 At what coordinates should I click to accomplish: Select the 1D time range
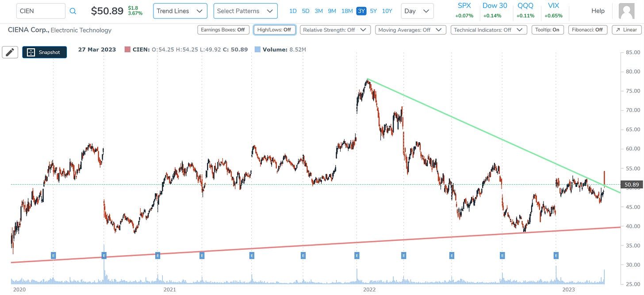tap(293, 11)
